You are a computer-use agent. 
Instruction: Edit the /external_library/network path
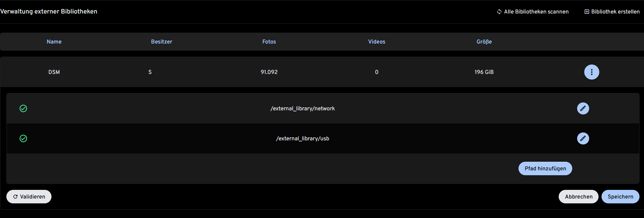tap(583, 108)
